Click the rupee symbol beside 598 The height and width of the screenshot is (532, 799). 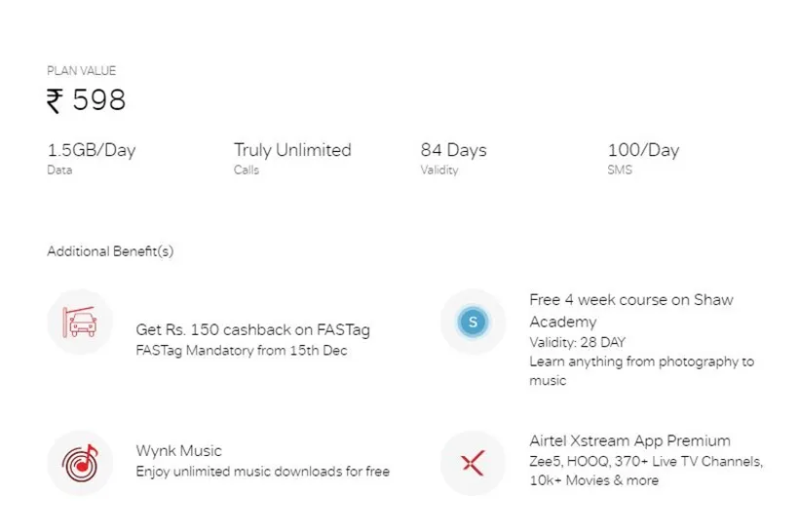click(55, 100)
